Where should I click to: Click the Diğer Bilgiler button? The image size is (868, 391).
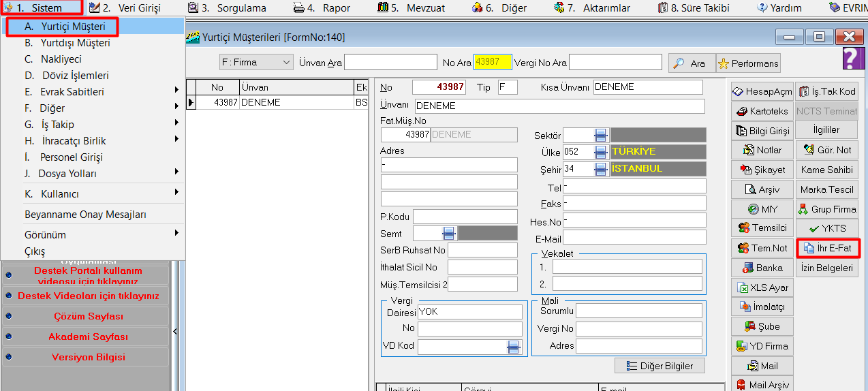[660, 366]
